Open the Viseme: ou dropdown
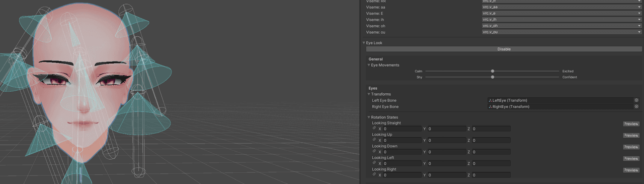 pyautogui.click(x=561, y=32)
